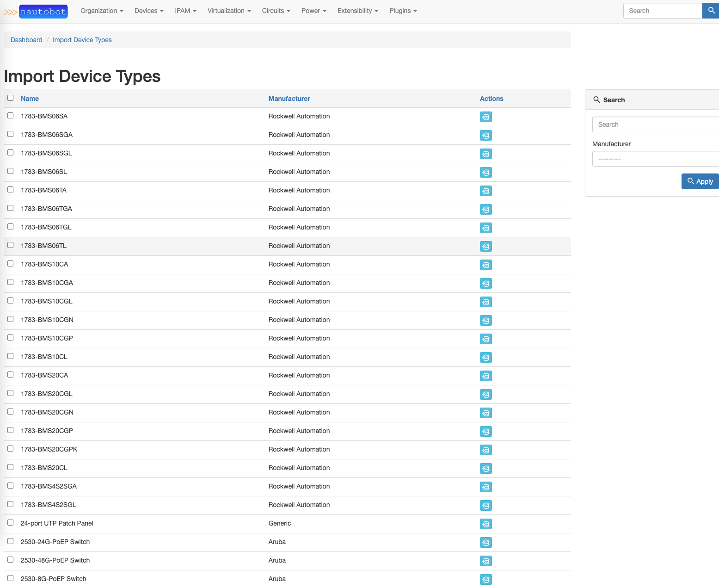Import the 2530-8G-PoEP Switch device type

[485, 579]
